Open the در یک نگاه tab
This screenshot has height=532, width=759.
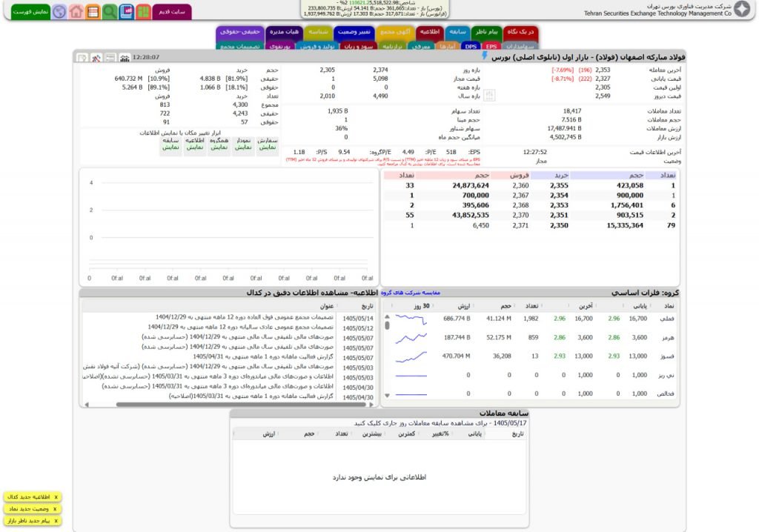point(520,32)
